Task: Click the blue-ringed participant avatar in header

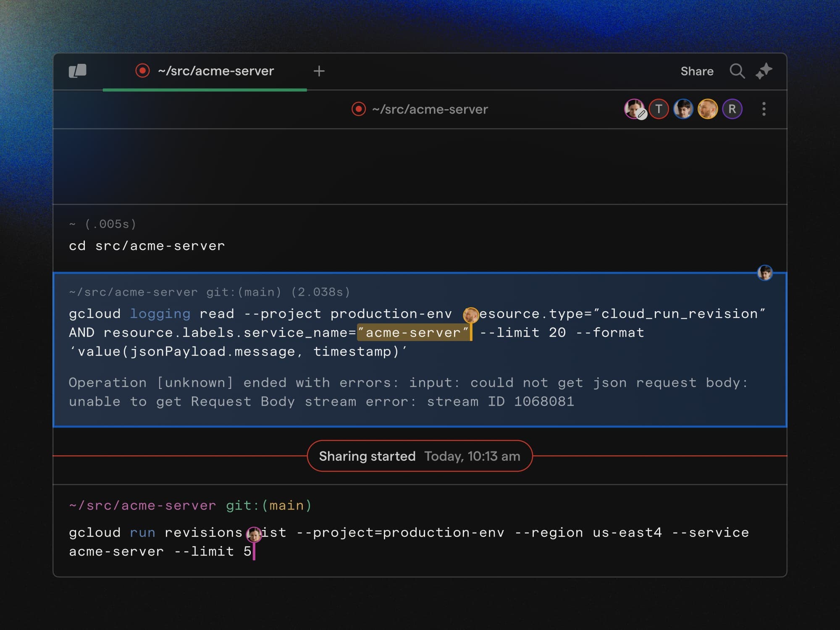Action: point(683,109)
